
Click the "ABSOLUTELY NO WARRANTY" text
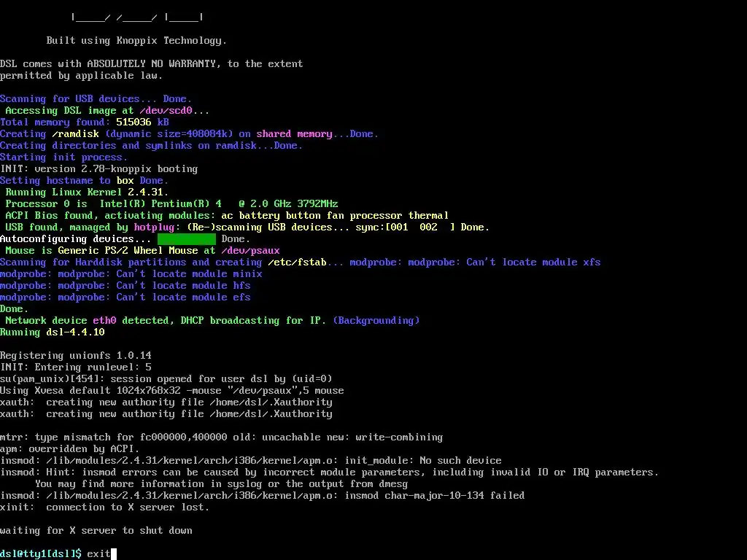152,63
